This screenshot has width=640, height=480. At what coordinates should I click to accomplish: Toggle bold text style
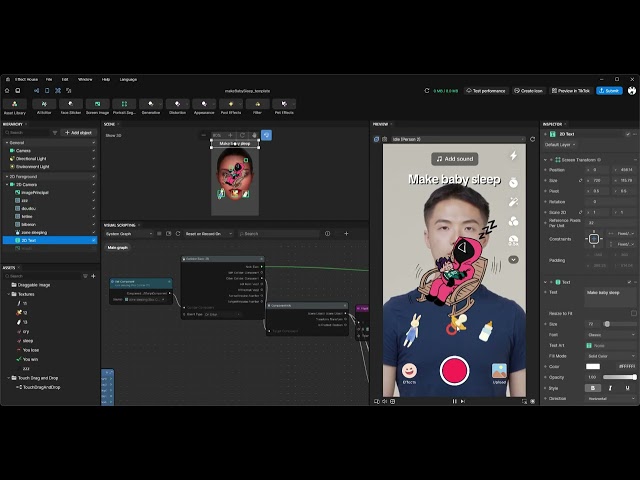pos(593,388)
